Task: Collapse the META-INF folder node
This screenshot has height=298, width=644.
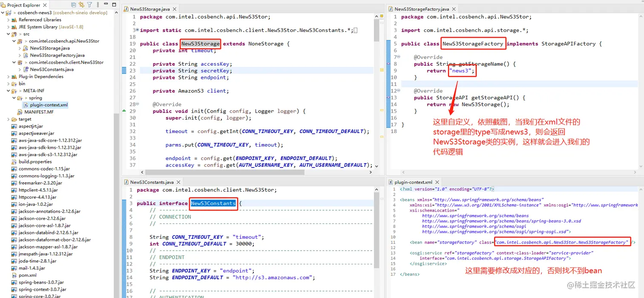Action: click(9, 91)
